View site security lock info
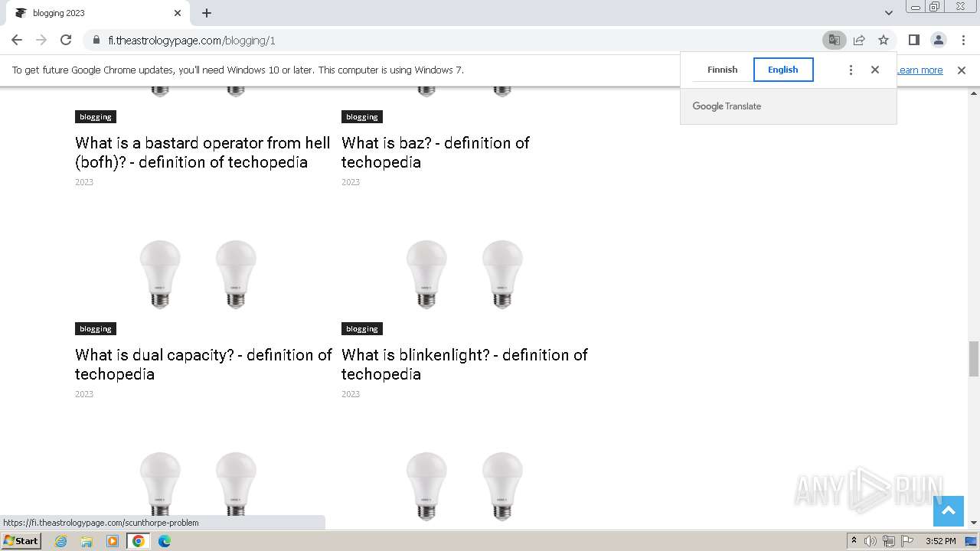 (96, 41)
